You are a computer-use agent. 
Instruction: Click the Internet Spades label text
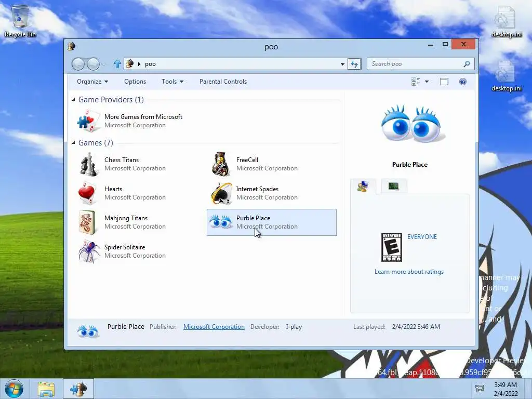257,189
